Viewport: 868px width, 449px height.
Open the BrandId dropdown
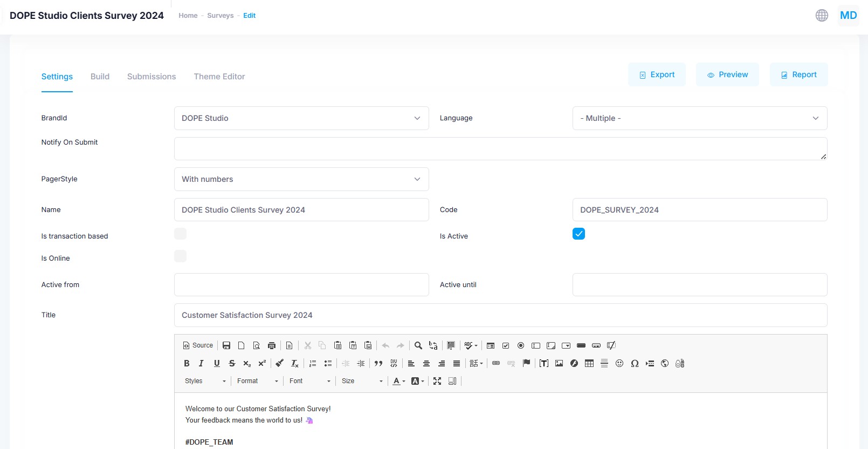point(301,118)
